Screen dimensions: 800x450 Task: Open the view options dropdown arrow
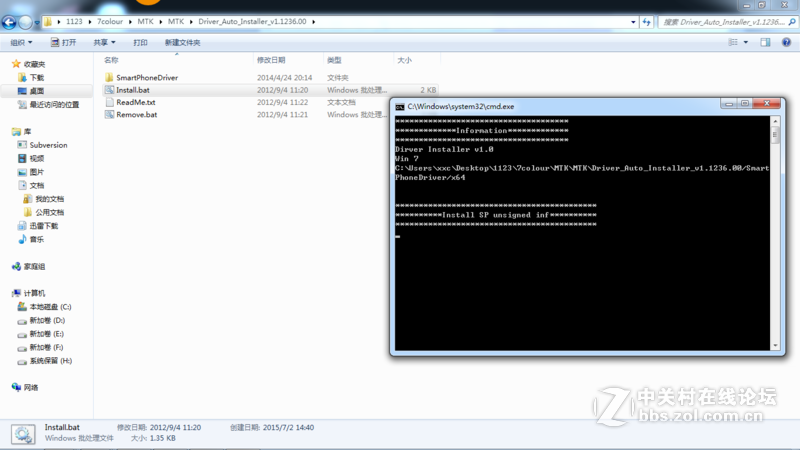[745, 42]
